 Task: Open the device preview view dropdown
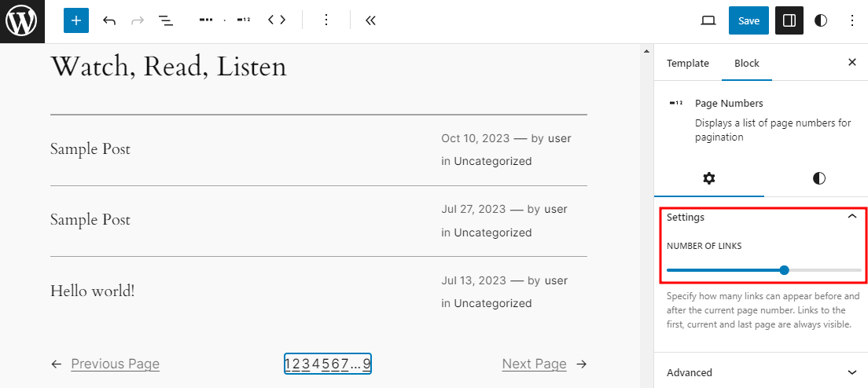click(708, 21)
